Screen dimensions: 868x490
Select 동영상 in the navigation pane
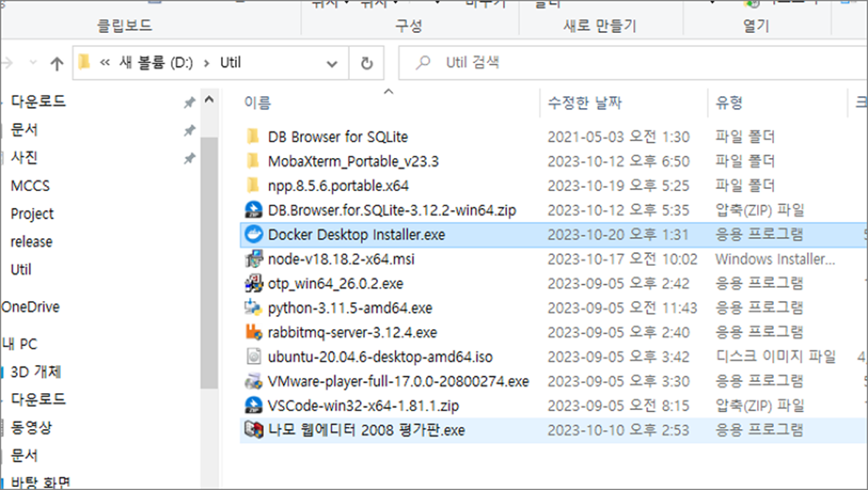tap(31, 427)
